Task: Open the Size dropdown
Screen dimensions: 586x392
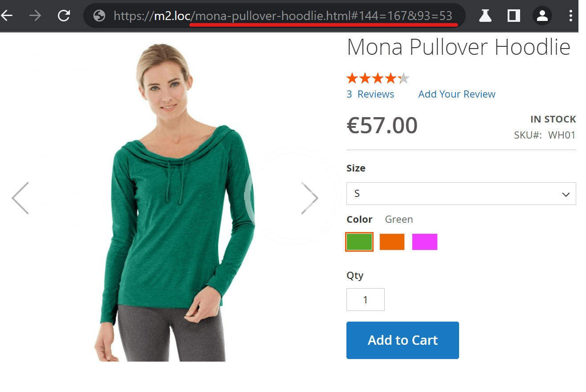Action: pos(461,194)
